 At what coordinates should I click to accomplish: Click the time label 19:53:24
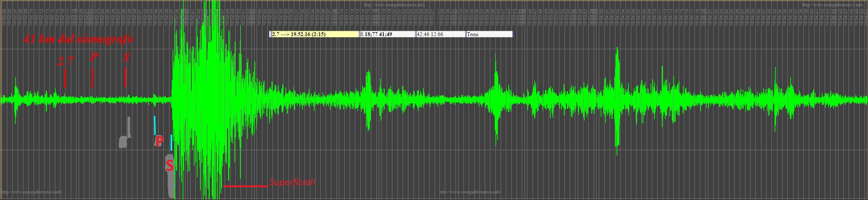click(x=416, y=17)
